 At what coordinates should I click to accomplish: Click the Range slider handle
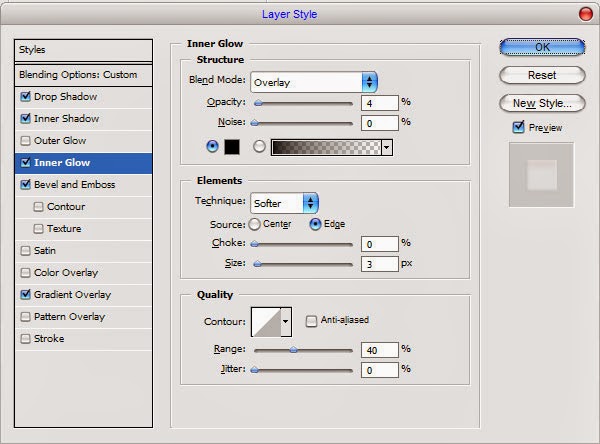tap(293, 349)
